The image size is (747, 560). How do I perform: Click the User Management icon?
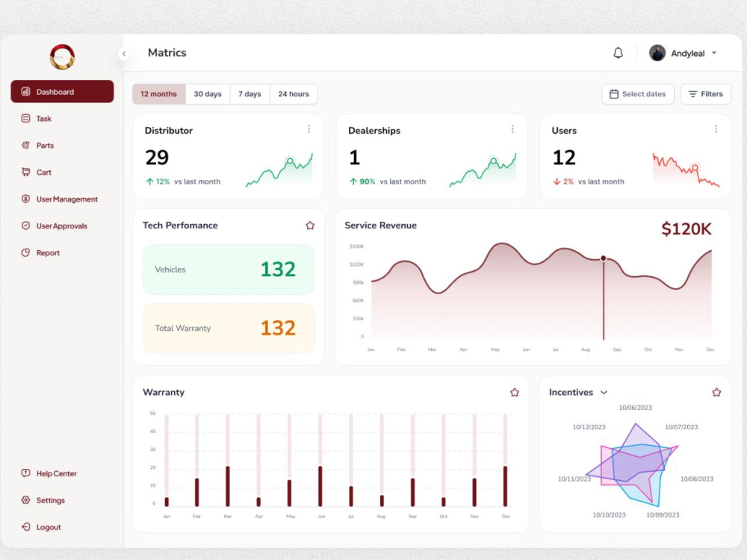tap(25, 199)
